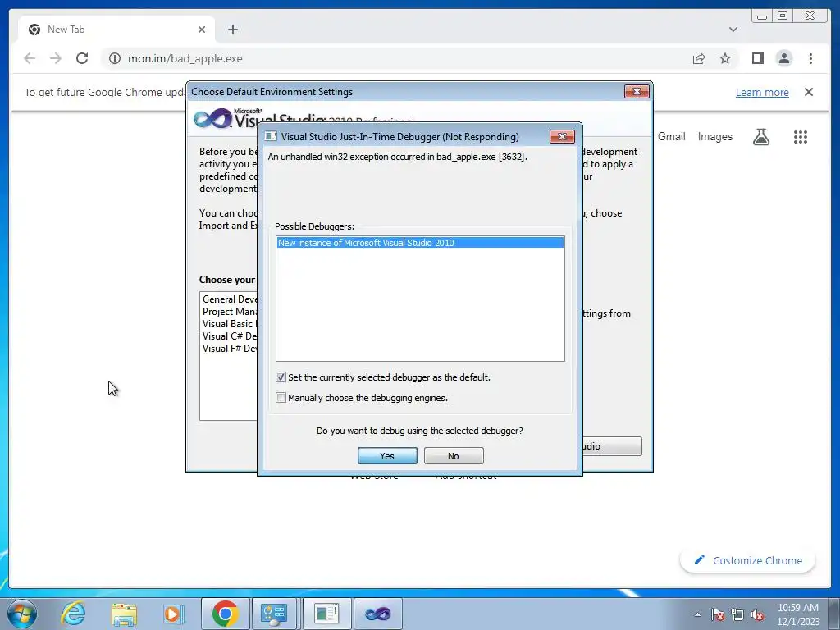
Task: Select 'General Deve...' in environment settings list
Action: [x=230, y=299]
